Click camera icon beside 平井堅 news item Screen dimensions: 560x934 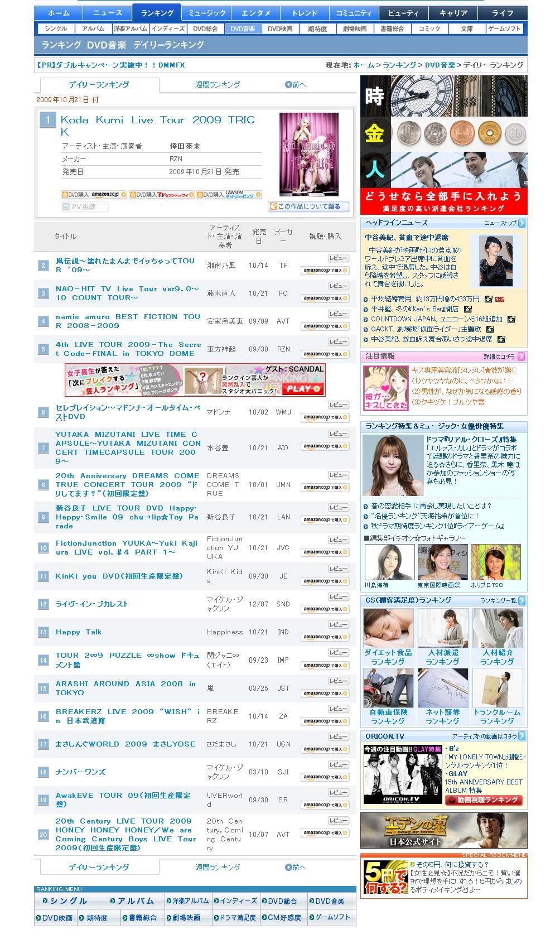coord(468,309)
